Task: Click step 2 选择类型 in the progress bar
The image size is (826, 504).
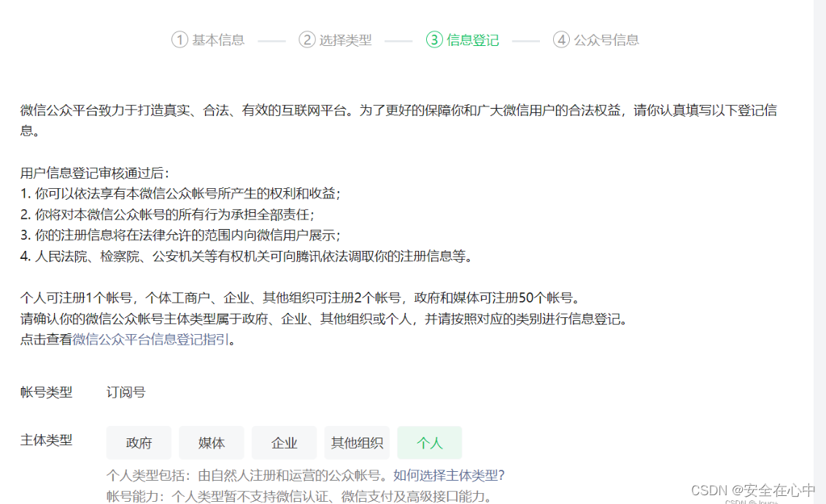Action: tap(336, 40)
